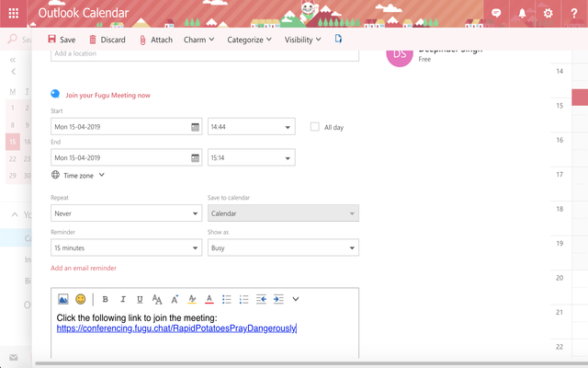Open the Show as Busy dropdown
This screenshot has height=368, width=588.
point(283,248)
